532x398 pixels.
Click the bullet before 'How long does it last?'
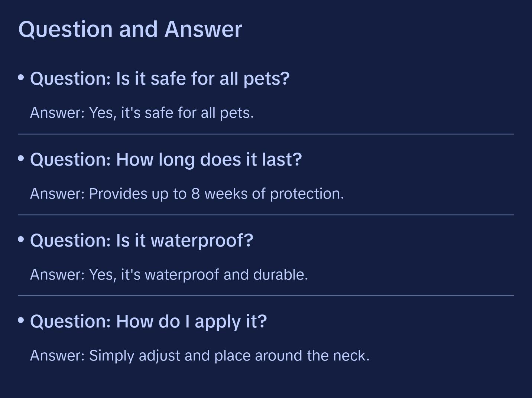[21, 159]
